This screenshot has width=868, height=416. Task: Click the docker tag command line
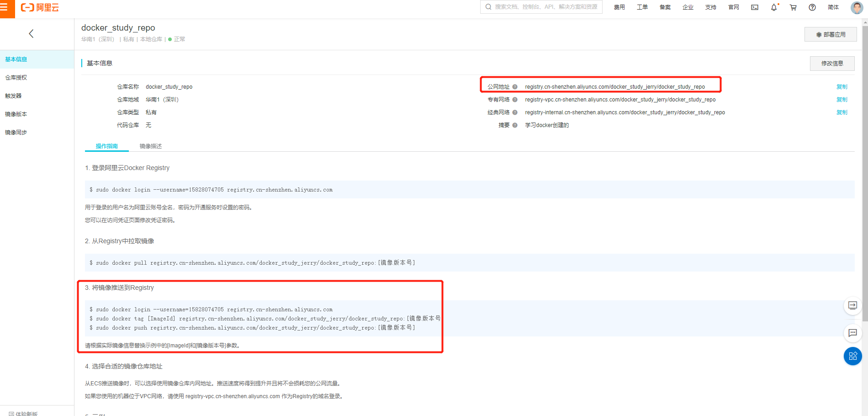265,319
